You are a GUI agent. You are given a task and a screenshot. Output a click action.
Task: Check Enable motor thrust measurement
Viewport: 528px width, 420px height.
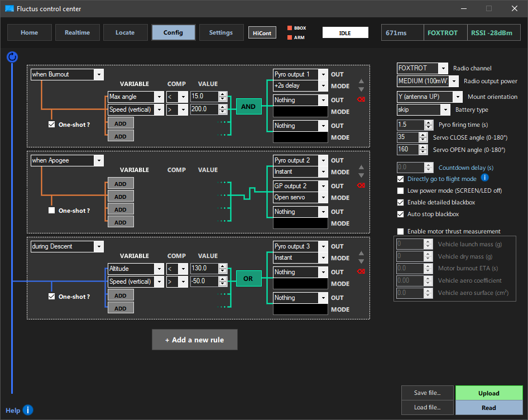point(400,231)
